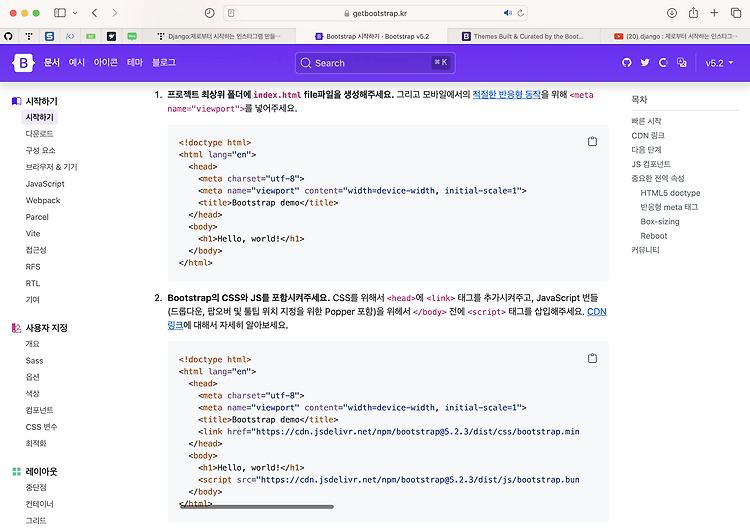Jump to JS 컴포넌트 in table of contents
750x530 pixels.
point(651,164)
